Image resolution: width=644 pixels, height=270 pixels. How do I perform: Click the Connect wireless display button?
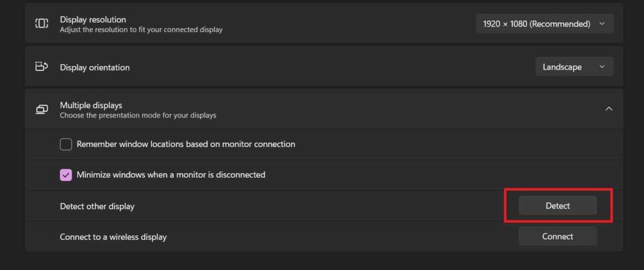(557, 236)
